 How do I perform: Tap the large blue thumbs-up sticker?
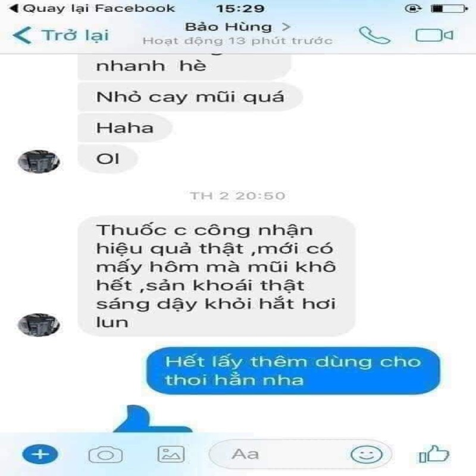pos(153,419)
